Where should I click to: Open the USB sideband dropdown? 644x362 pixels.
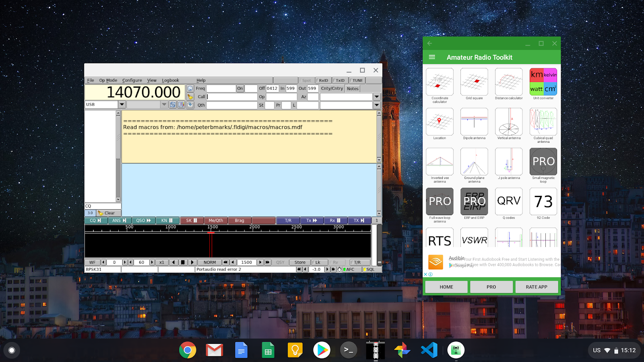click(122, 104)
